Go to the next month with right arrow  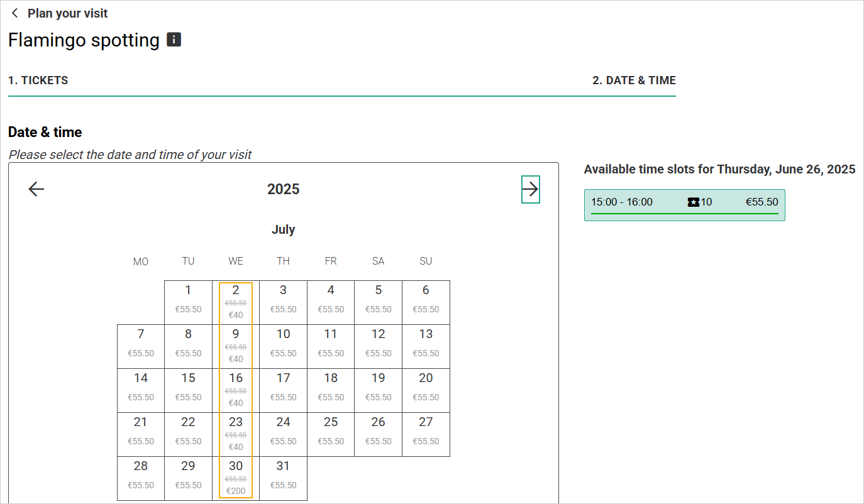coord(531,189)
